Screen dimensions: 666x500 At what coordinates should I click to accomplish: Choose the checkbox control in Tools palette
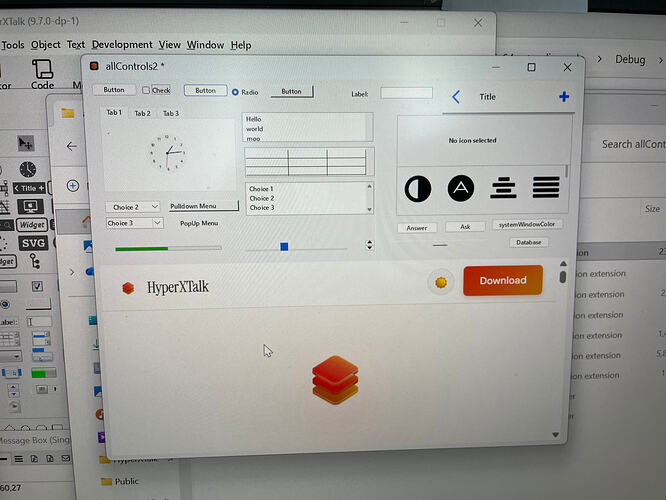37,286
